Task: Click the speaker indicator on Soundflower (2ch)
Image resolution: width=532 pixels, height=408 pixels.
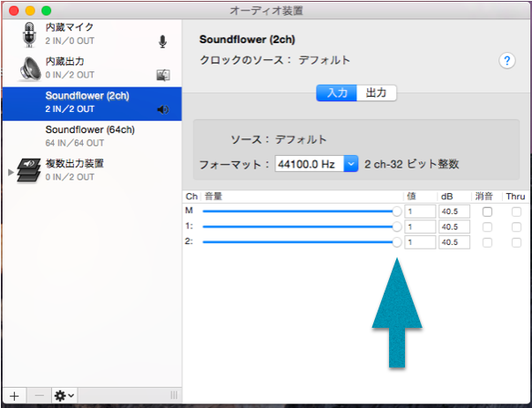Action: pyautogui.click(x=163, y=109)
